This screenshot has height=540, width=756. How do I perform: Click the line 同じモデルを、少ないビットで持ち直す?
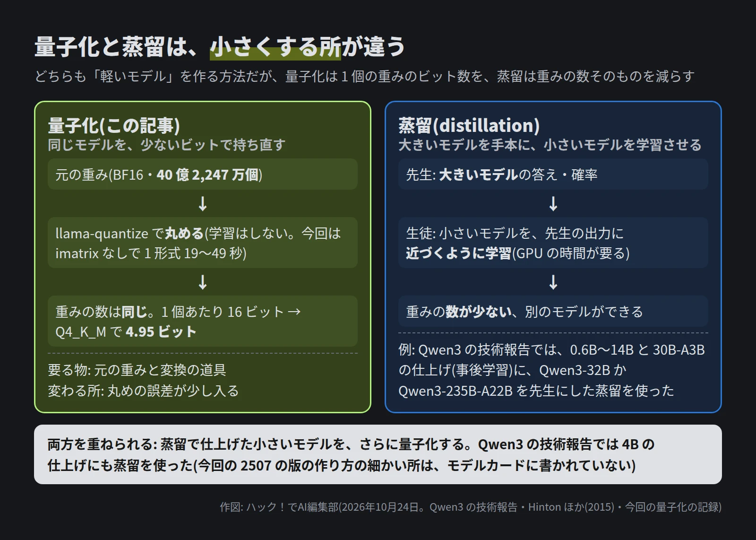point(166,145)
